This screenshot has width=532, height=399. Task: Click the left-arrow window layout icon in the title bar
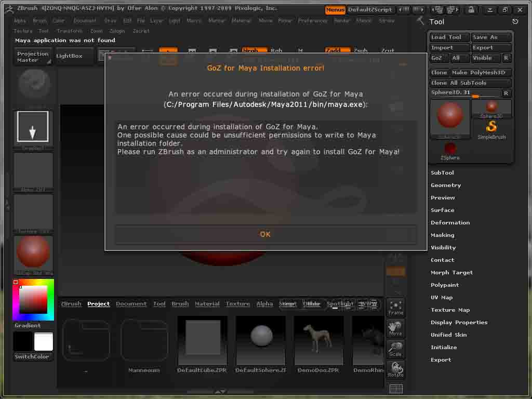pos(437,10)
